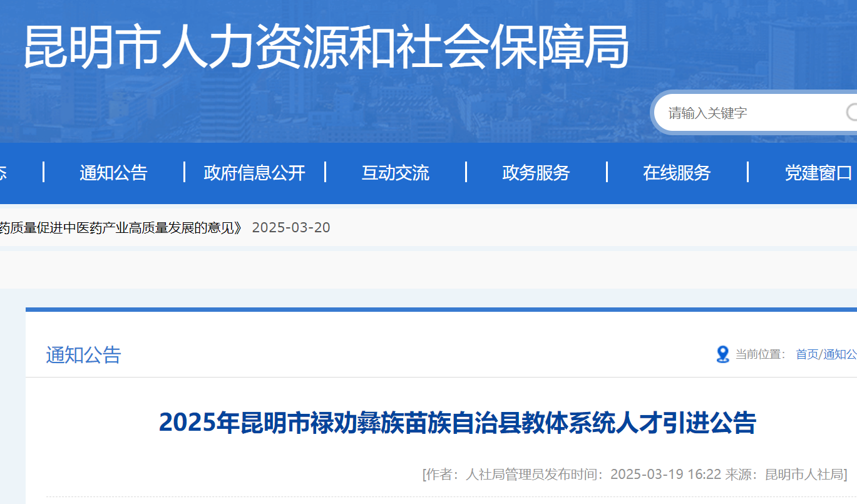The height and width of the screenshot is (504, 857).
Task: Go to 首页 in the breadcrumb
Action: pyautogui.click(x=807, y=354)
